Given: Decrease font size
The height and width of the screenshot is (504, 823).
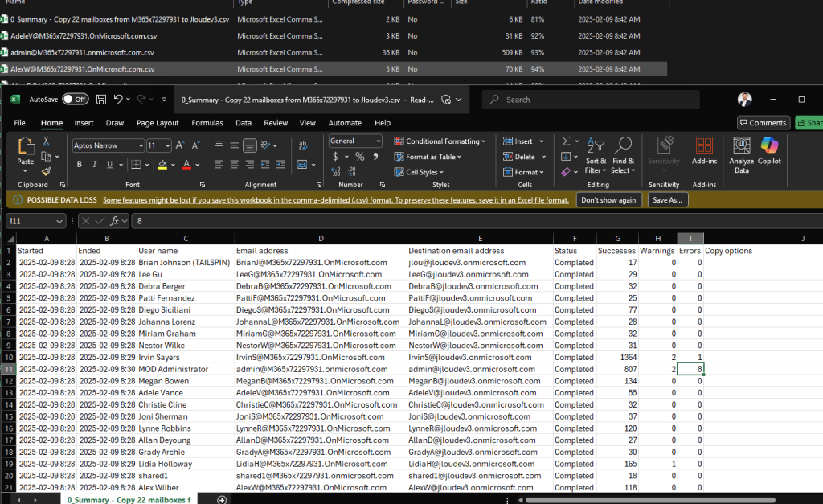Looking at the screenshot, I should tap(196, 145).
